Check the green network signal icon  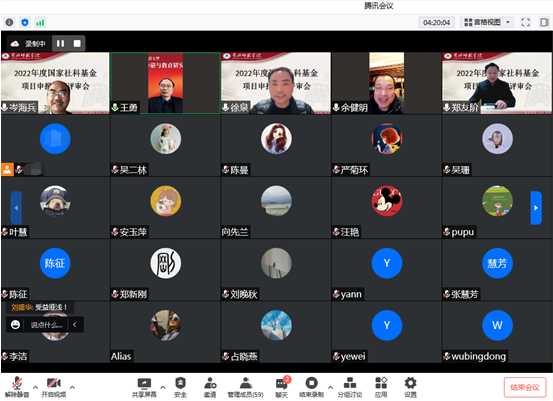click(40, 23)
